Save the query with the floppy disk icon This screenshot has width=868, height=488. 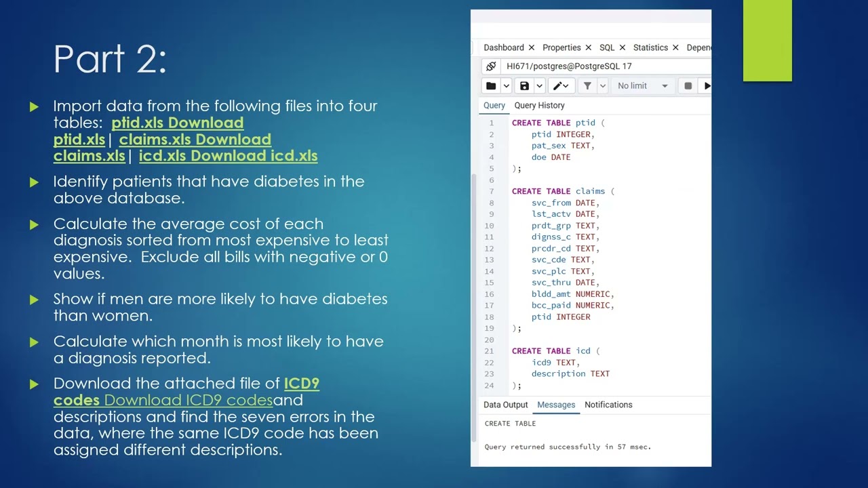[524, 86]
